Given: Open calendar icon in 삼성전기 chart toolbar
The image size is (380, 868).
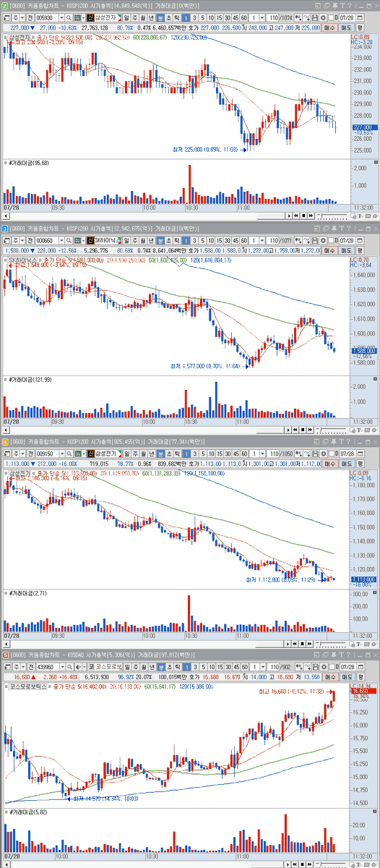Looking at the screenshot, I should pos(360,454).
